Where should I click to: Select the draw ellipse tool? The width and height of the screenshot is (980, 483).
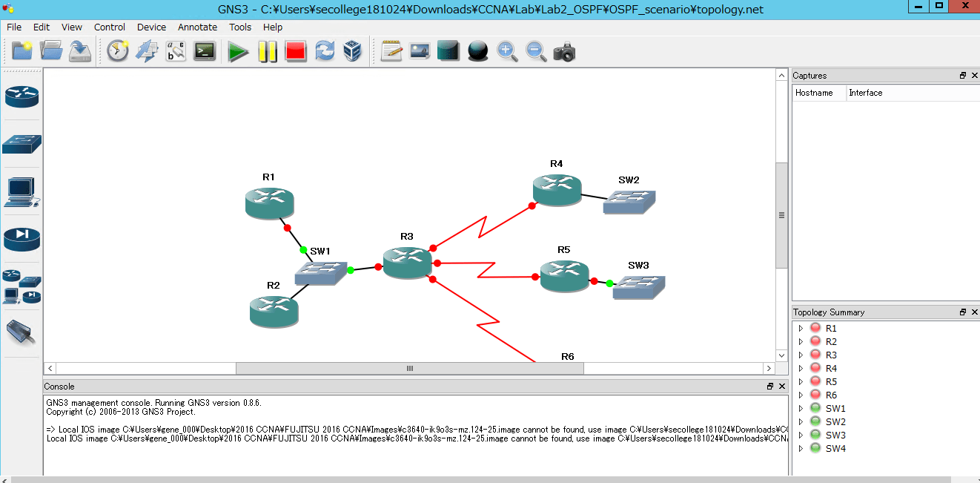click(x=478, y=51)
